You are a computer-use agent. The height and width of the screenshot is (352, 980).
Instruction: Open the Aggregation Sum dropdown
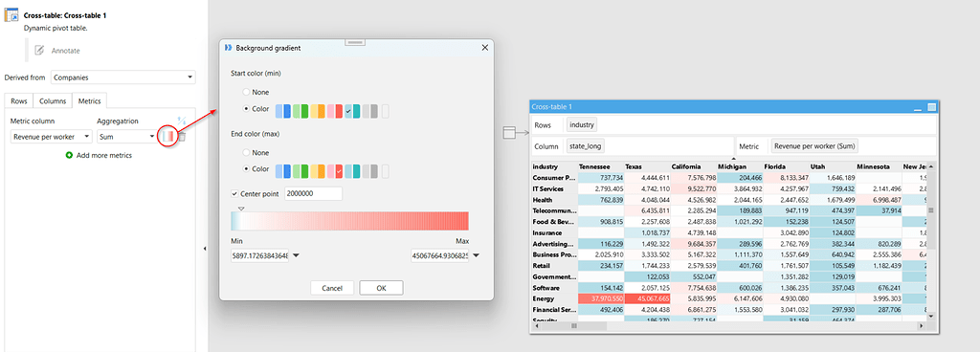pos(127,136)
